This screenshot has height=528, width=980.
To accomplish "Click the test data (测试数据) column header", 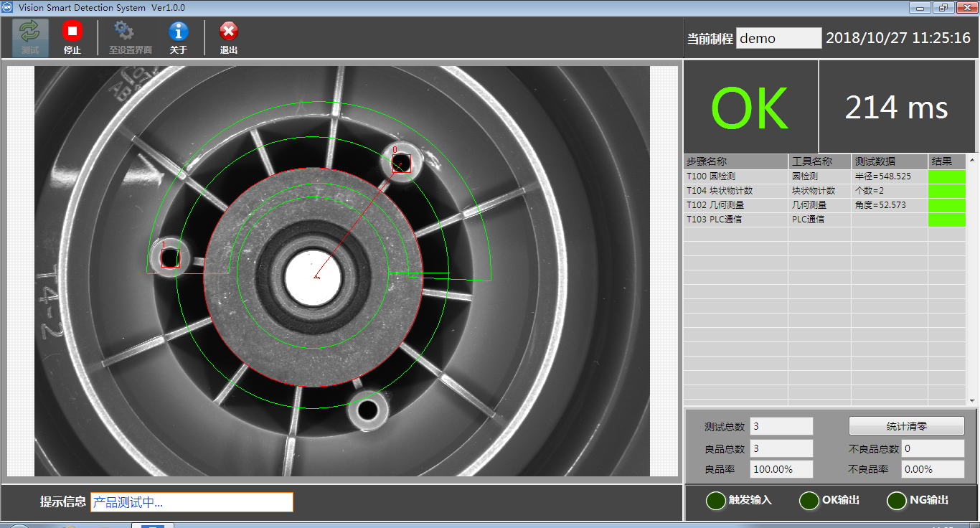I will click(x=889, y=161).
